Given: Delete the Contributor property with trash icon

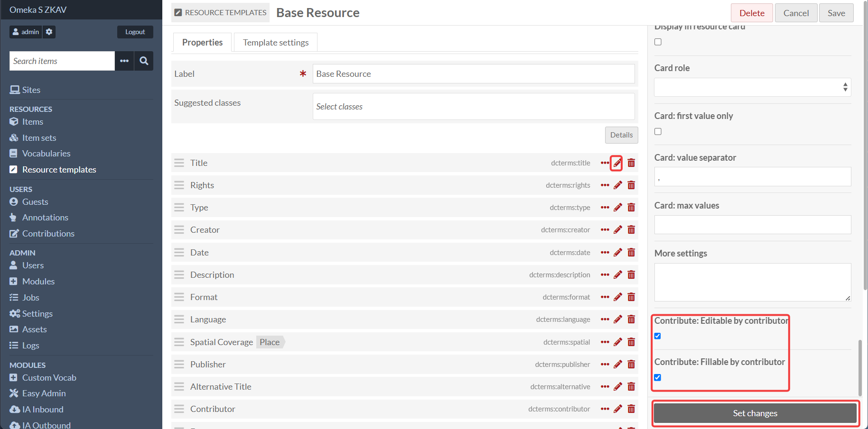Looking at the screenshot, I should click(x=631, y=409).
